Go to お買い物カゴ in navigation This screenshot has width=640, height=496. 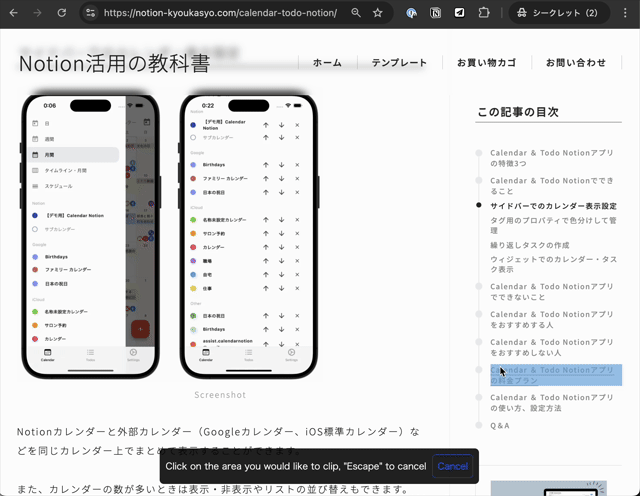(486, 62)
